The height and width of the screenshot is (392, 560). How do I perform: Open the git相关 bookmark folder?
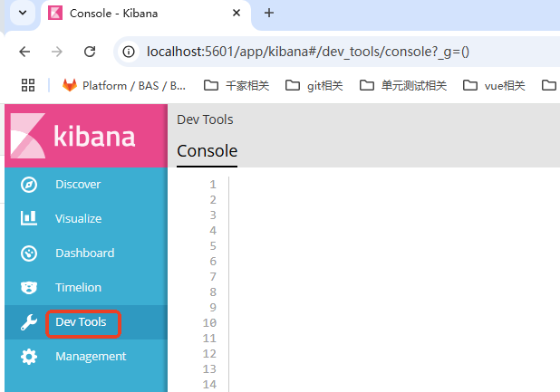[x=314, y=86]
